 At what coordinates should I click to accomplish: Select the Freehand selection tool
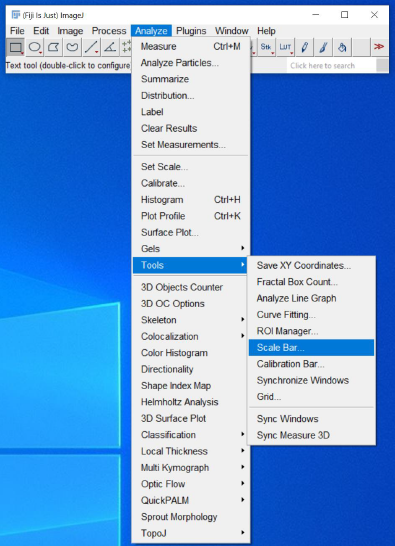(x=72, y=47)
